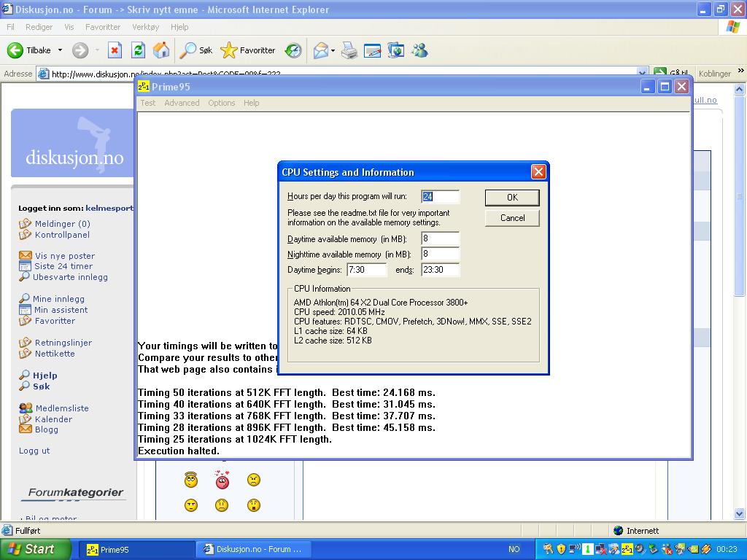Click the Koblinger links label in IE

pos(715,74)
